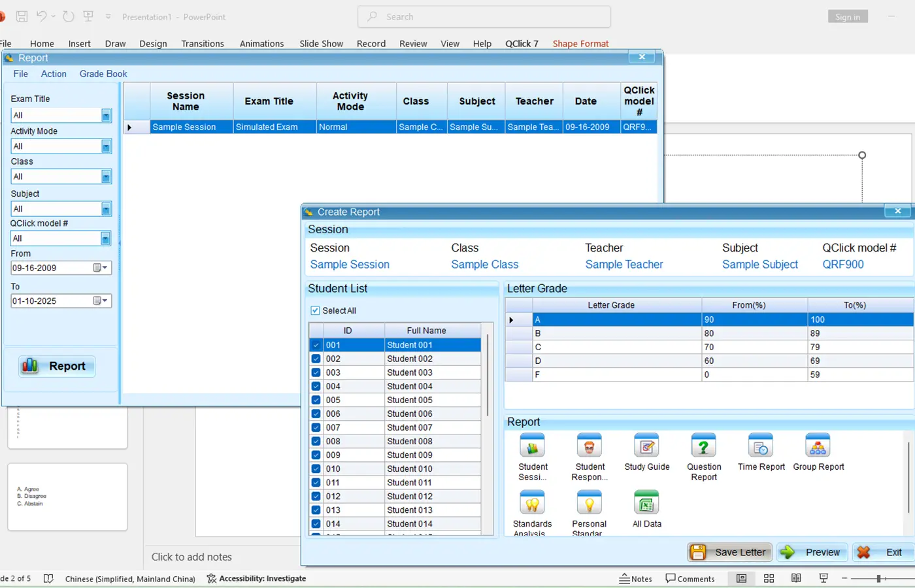Screen dimensions: 915x588
Task: Expand the Class filter dropdown
Action: [106, 176]
